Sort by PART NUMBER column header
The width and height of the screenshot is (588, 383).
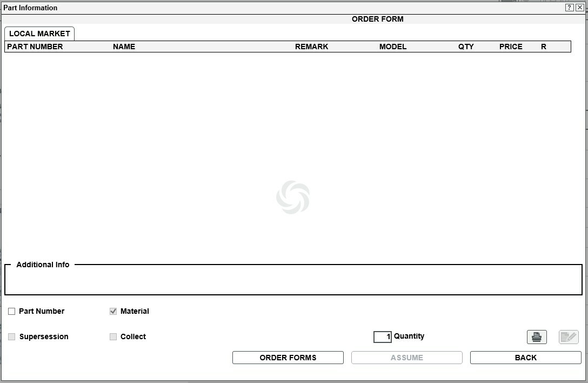coord(35,47)
